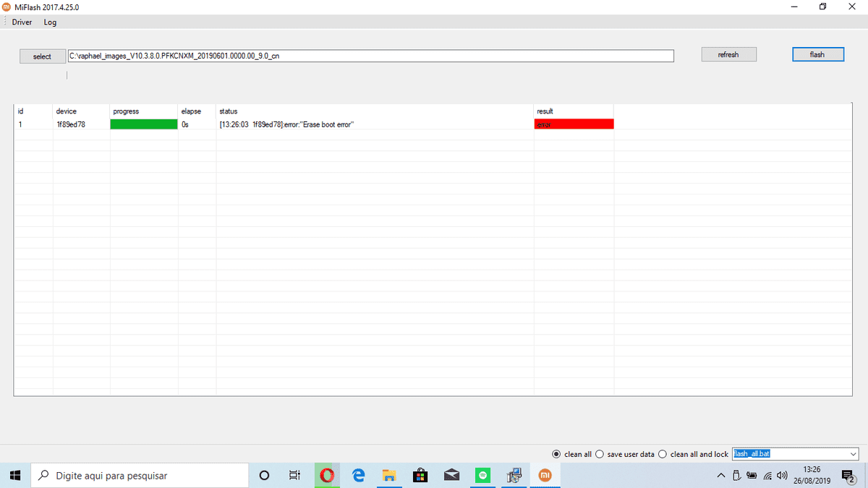
Task: Open Microsoft Edge from the taskbar
Action: click(x=358, y=475)
